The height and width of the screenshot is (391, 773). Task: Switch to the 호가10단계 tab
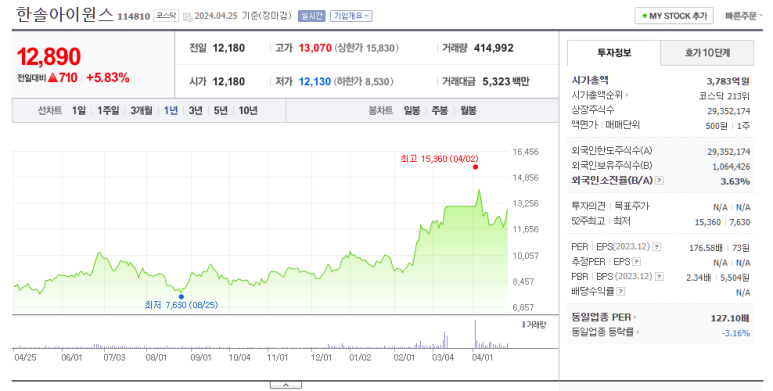click(707, 53)
